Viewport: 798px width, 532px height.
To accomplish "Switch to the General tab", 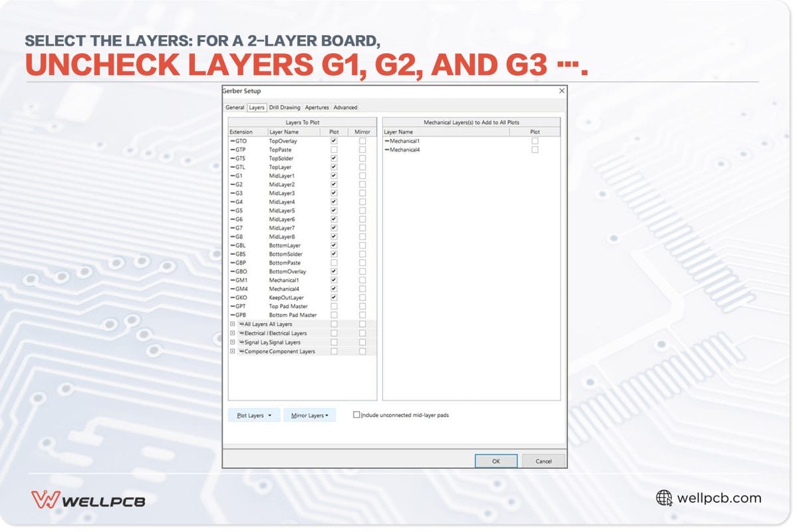I will point(235,107).
